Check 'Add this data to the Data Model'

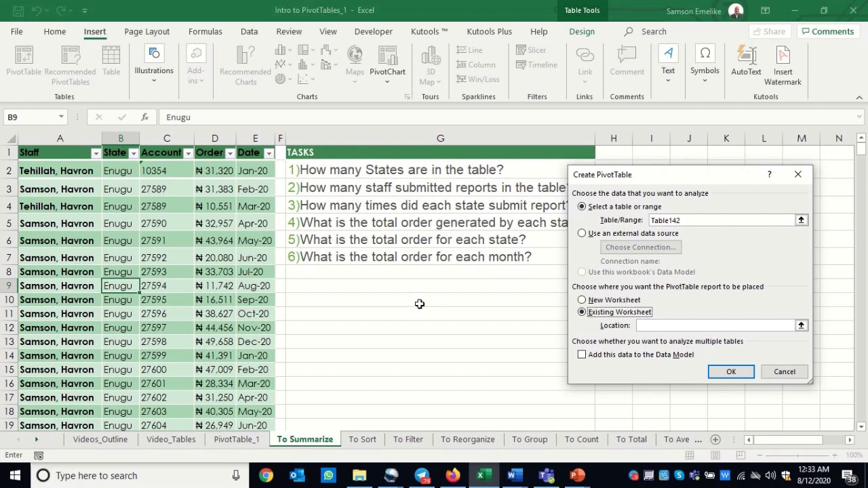(582, 354)
